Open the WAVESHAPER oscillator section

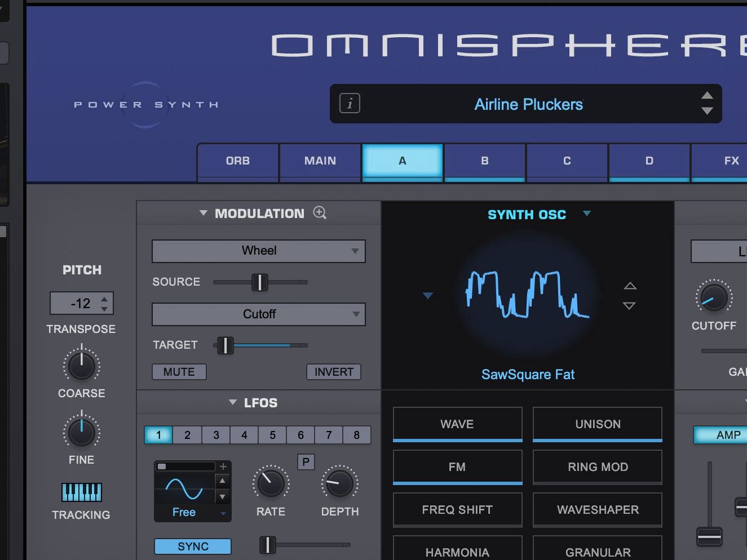[598, 510]
